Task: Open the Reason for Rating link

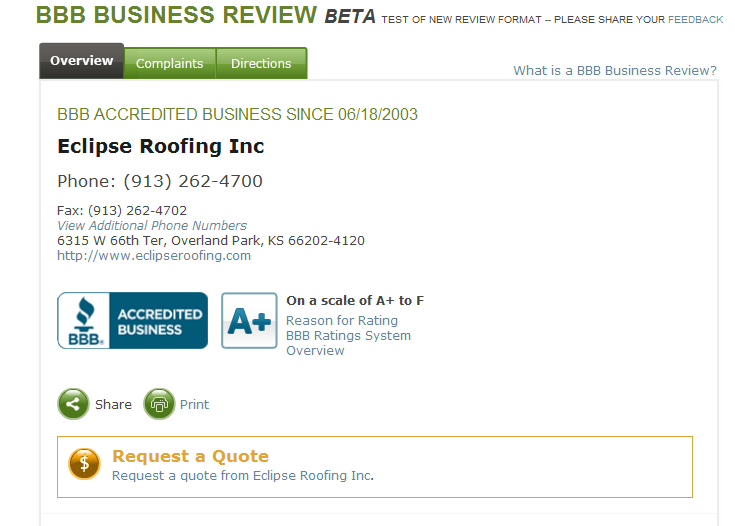Action: pyautogui.click(x=342, y=321)
